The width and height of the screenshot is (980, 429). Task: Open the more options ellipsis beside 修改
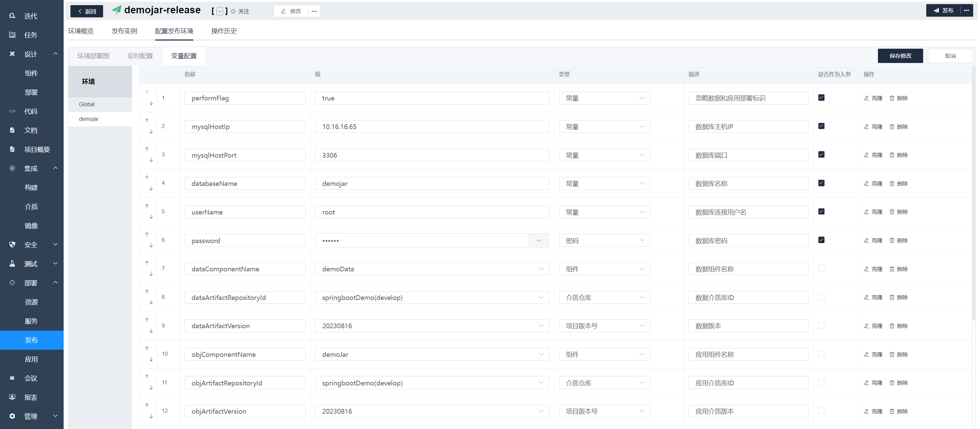[314, 12]
